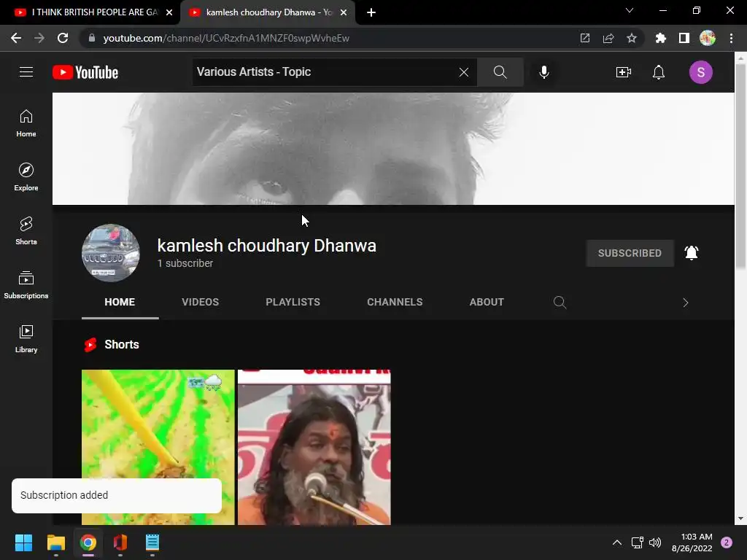The height and width of the screenshot is (560, 747).
Task: Toggle channel notification bell setting
Action: [x=692, y=253]
